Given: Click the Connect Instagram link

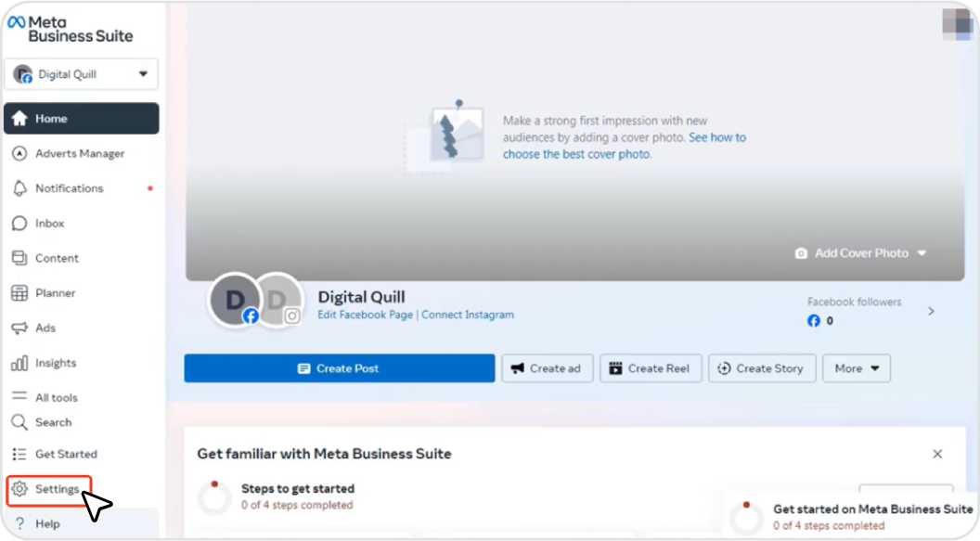Looking at the screenshot, I should click(x=468, y=315).
